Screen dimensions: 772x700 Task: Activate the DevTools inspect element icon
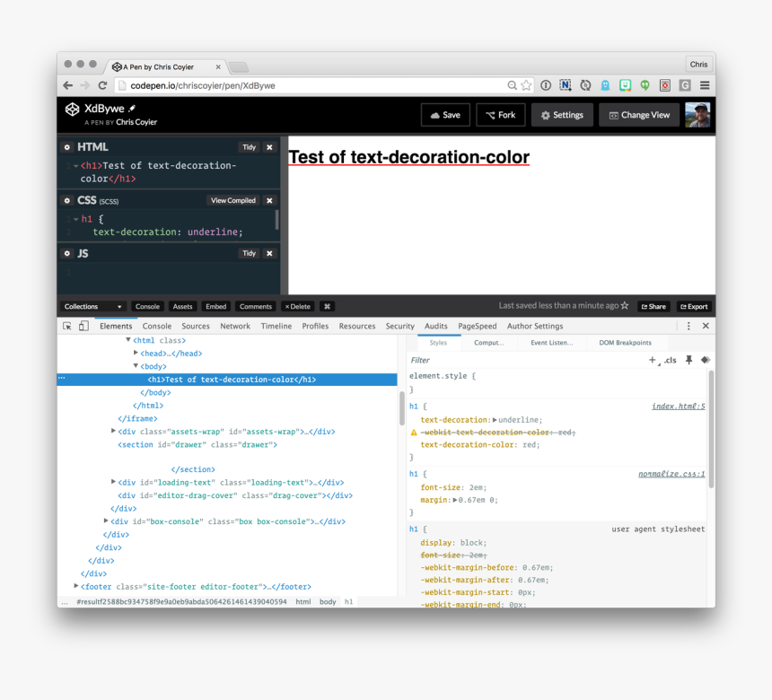click(67, 326)
